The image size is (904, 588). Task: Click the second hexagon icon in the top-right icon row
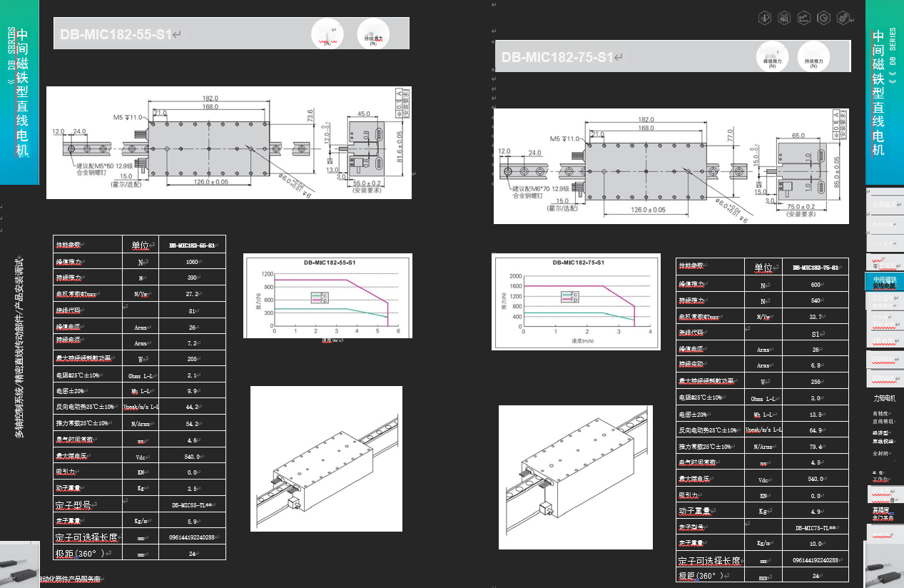[784, 17]
